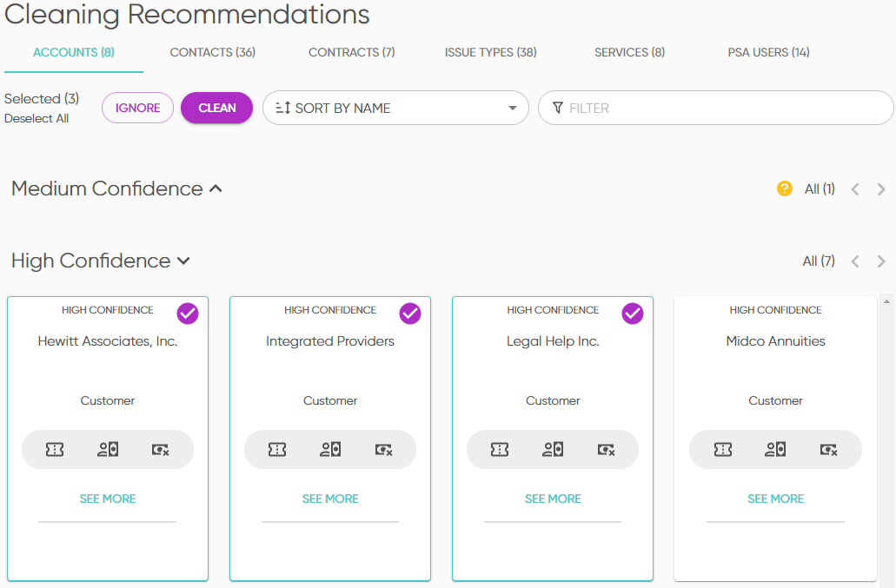Go to next Medium Confidence page
Viewport: 896px width, 588px height.
click(881, 189)
